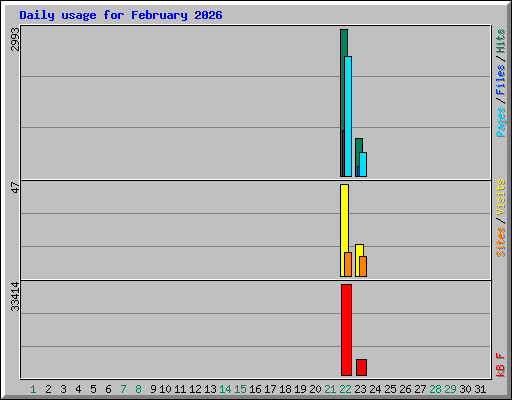Image resolution: width=512 pixels, height=400 pixels.
Task: Click day label '28' on the x-axis
Action: (x=435, y=389)
